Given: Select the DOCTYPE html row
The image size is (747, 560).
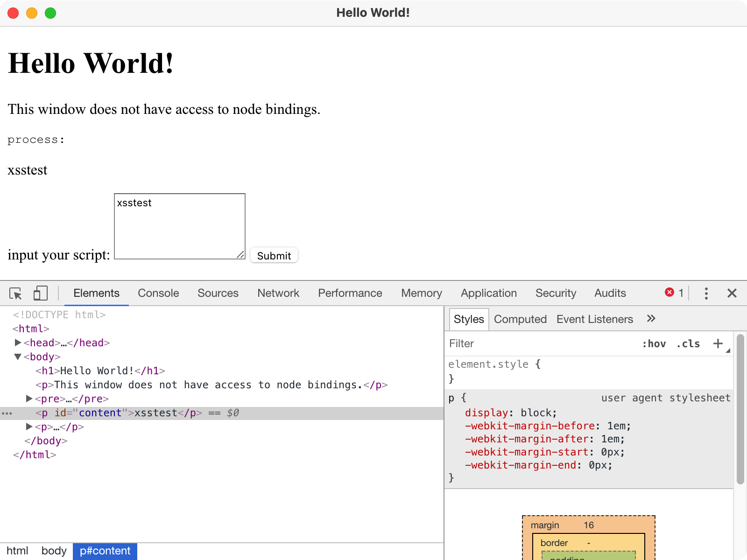Looking at the screenshot, I should click(x=222, y=315).
